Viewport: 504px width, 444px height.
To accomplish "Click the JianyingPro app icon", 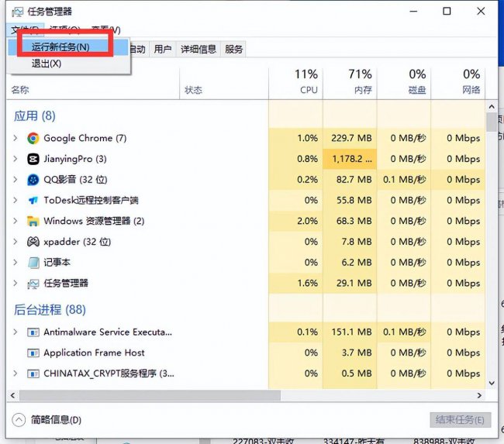I will pos(33,159).
